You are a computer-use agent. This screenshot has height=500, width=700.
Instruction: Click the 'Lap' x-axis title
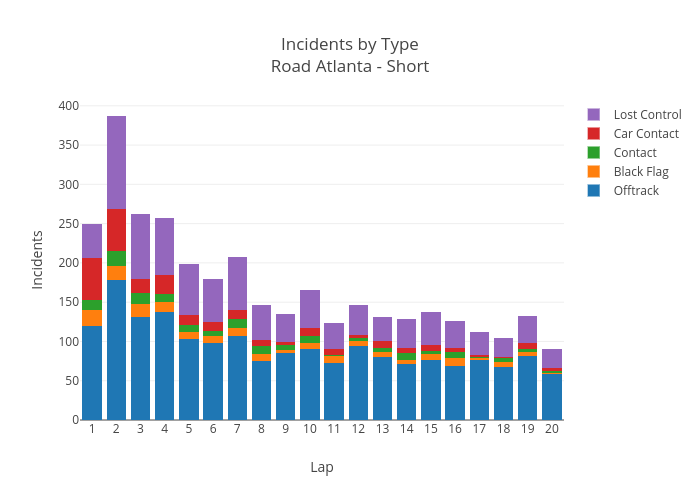[x=322, y=467]
